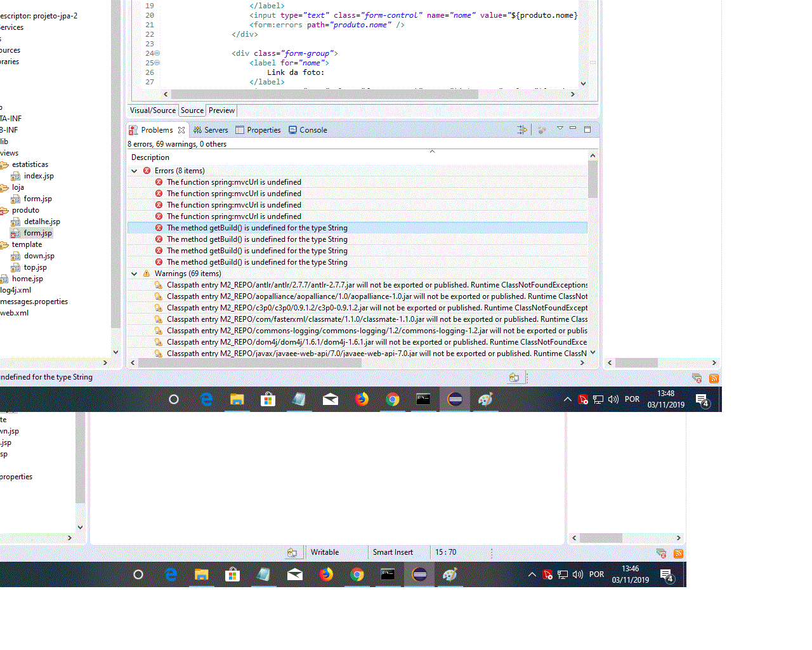
Task: Click the 13:46 clock on the taskbar
Action: (631, 574)
